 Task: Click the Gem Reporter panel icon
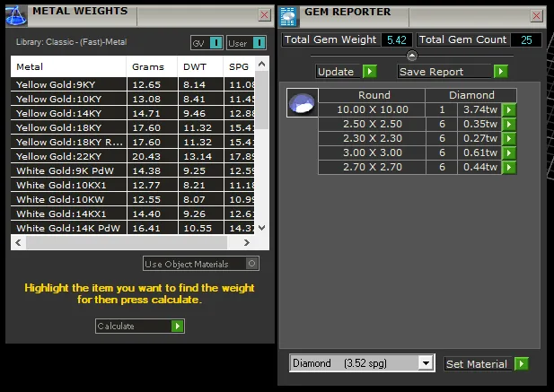point(288,16)
